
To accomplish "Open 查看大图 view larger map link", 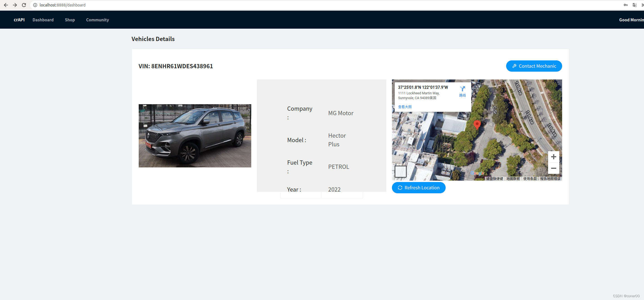I will tap(405, 107).
